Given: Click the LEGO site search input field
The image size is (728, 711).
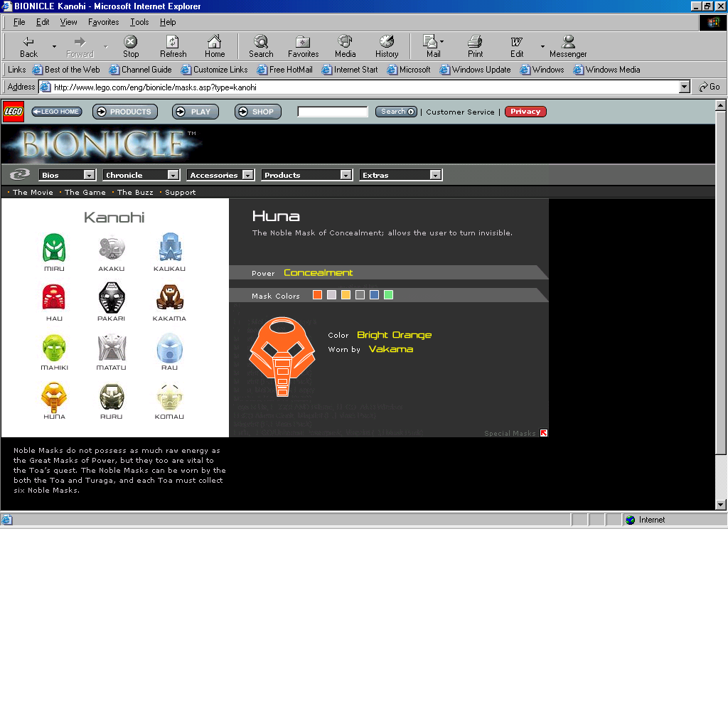Looking at the screenshot, I should click(x=333, y=112).
